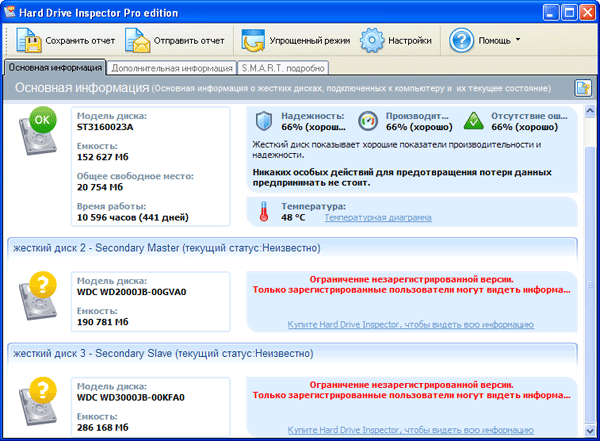Open the Помощь dropdown arrow
This screenshot has height=441, width=600.
click(518, 39)
